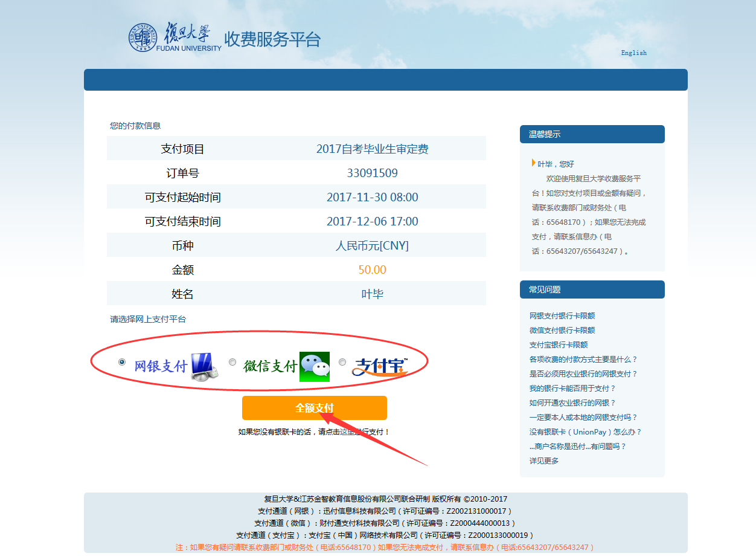Open 没有银联卡(UnionPay)怎么办 question

point(585,432)
